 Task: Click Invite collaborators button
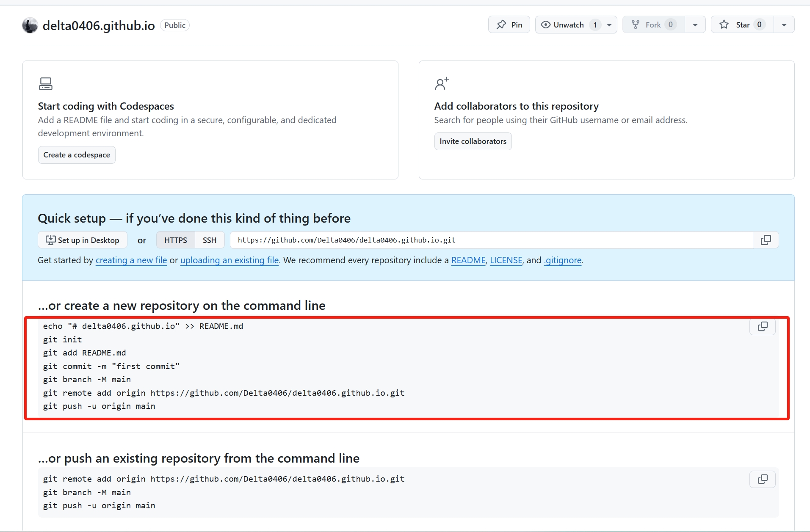tap(473, 141)
